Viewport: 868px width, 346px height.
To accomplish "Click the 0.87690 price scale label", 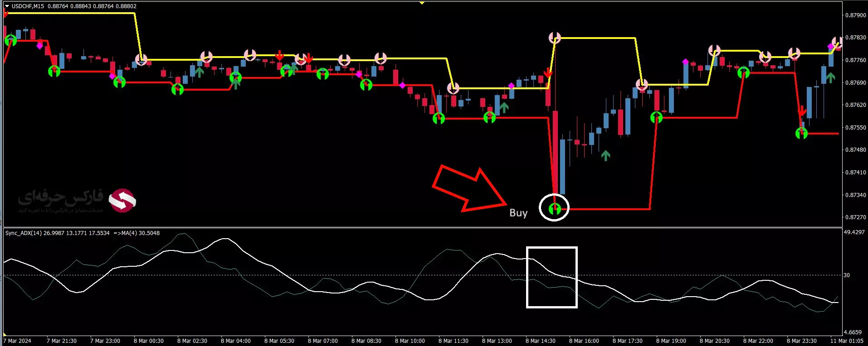I will click(856, 82).
